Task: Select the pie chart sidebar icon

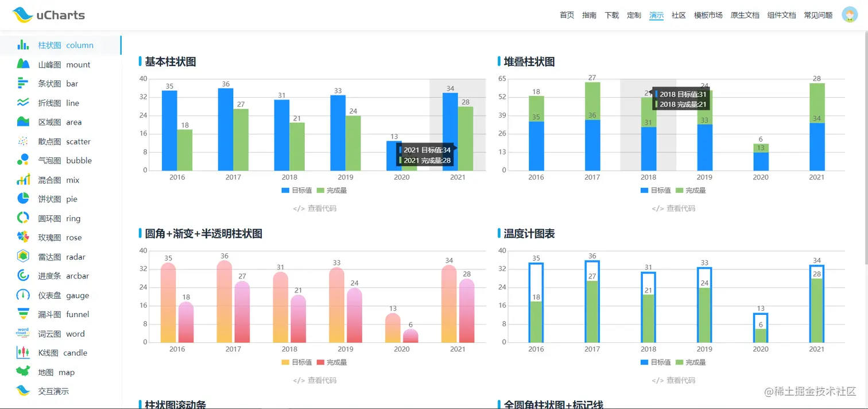Action: [x=23, y=199]
